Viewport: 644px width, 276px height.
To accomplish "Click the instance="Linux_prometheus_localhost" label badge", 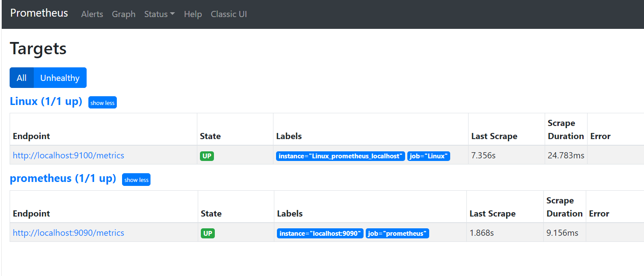I will [x=340, y=156].
